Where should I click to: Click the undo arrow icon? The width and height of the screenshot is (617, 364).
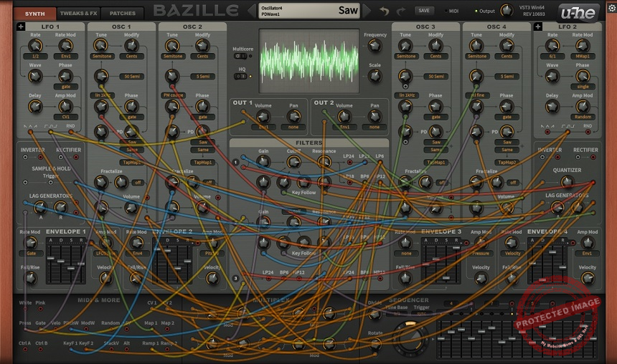coord(385,11)
